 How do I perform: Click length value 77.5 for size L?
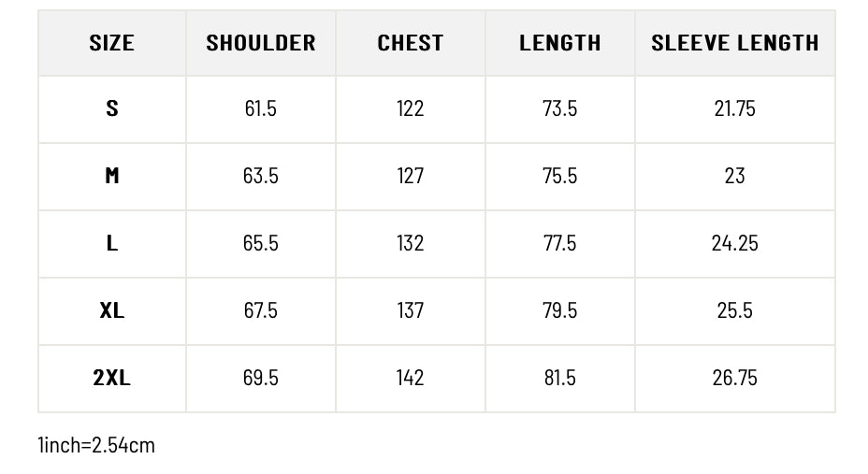click(x=560, y=243)
